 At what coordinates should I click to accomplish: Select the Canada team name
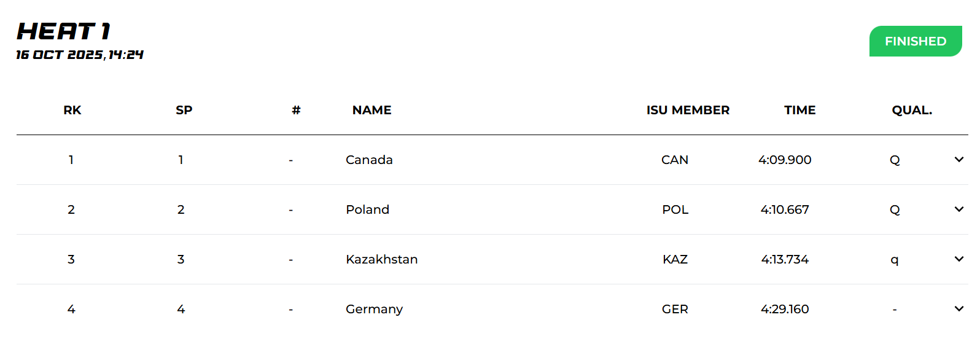[369, 160]
